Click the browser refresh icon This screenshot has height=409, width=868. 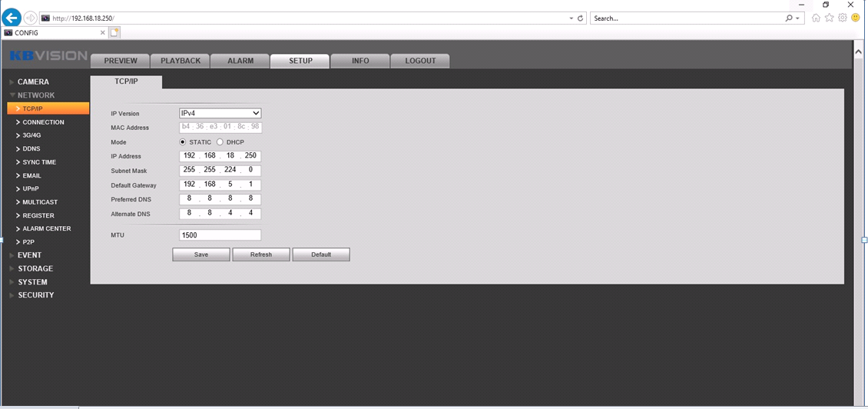pos(580,18)
